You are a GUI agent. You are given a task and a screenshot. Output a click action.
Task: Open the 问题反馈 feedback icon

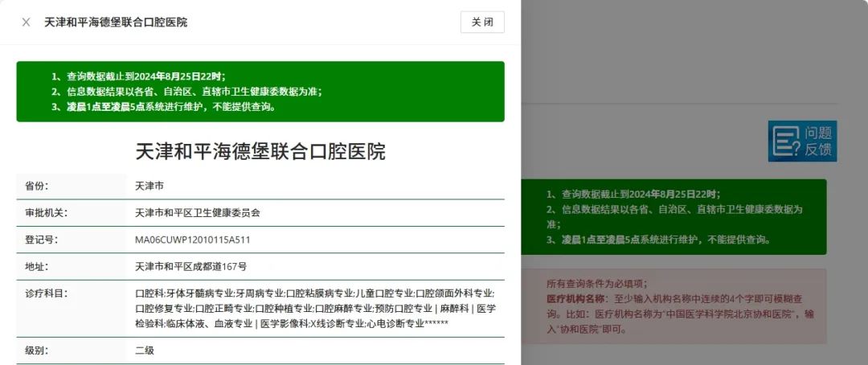(x=801, y=141)
